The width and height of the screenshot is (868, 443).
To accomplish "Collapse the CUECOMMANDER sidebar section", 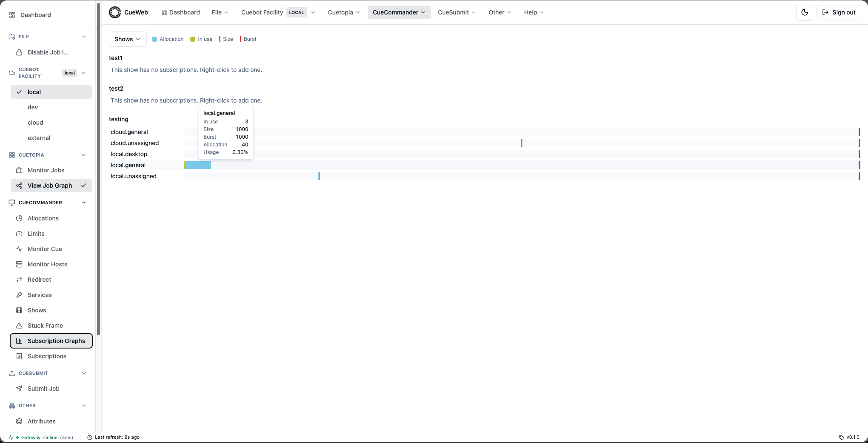I will [x=84, y=203].
